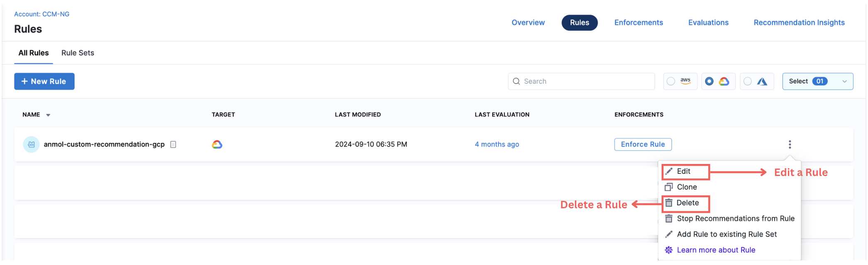868x265 pixels.
Task: Open the Enforcements tab in top navigation
Action: (638, 23)
